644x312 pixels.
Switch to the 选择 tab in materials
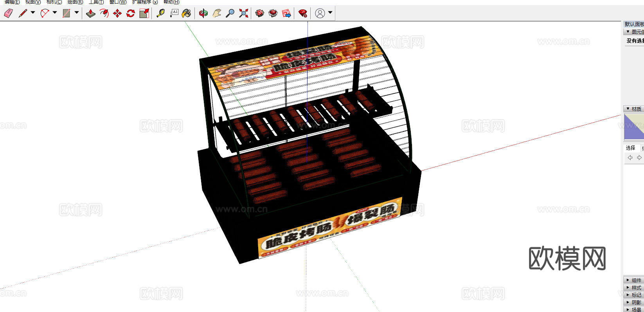(631, 148)
